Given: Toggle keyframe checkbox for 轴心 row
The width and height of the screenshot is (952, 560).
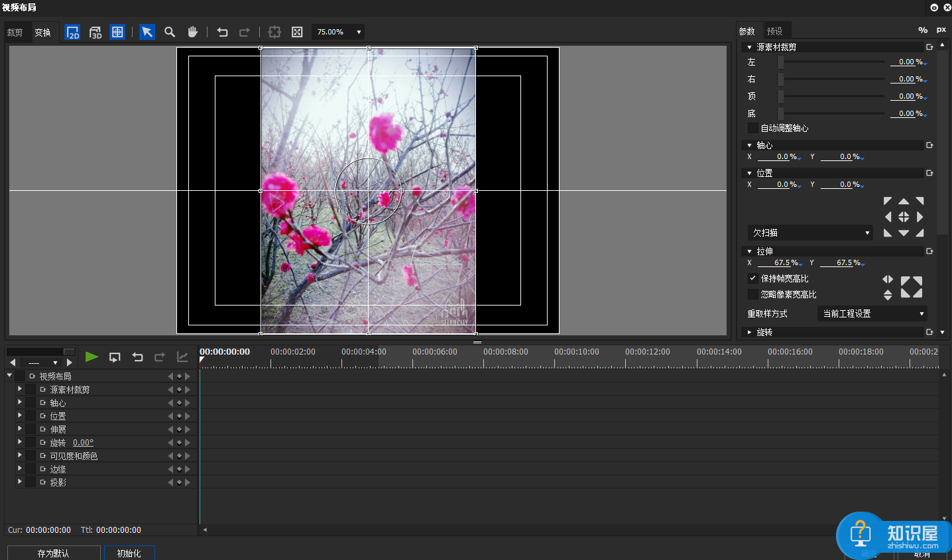Looking at the screenshot, I should [30, 402].
